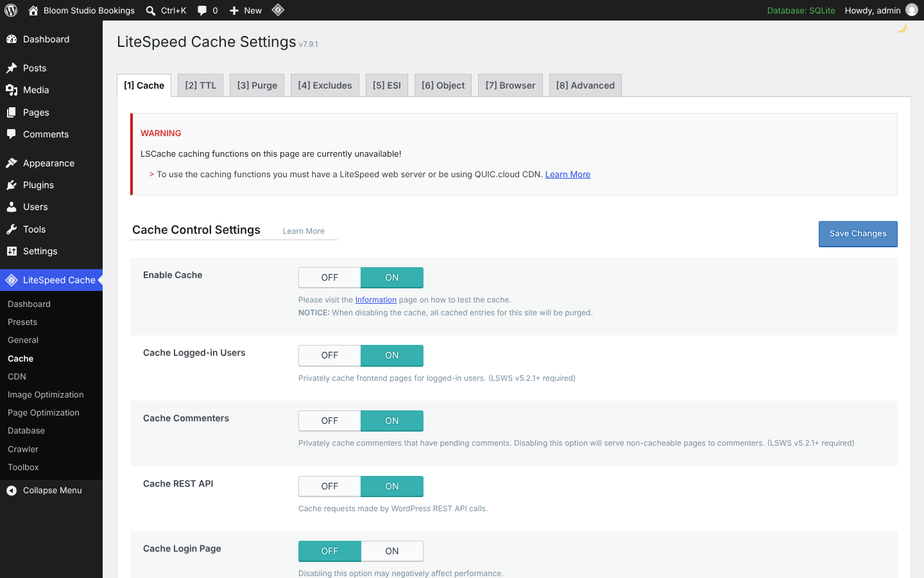Switch Cache Commenters to OFF
Image resolution: width=924 pixels, height=578 pixels.
click(330, 421)
